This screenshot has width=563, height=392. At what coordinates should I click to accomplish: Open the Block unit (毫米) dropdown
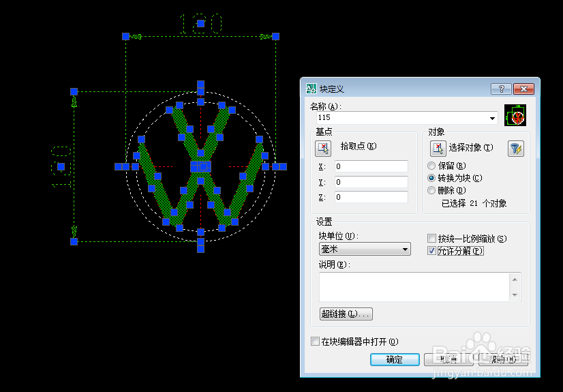pos(365,249)
